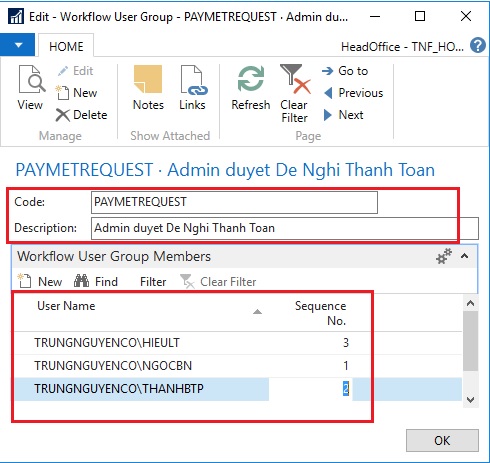
Task: Click the members list scrollbar down arrow
Action: point(470,400)
